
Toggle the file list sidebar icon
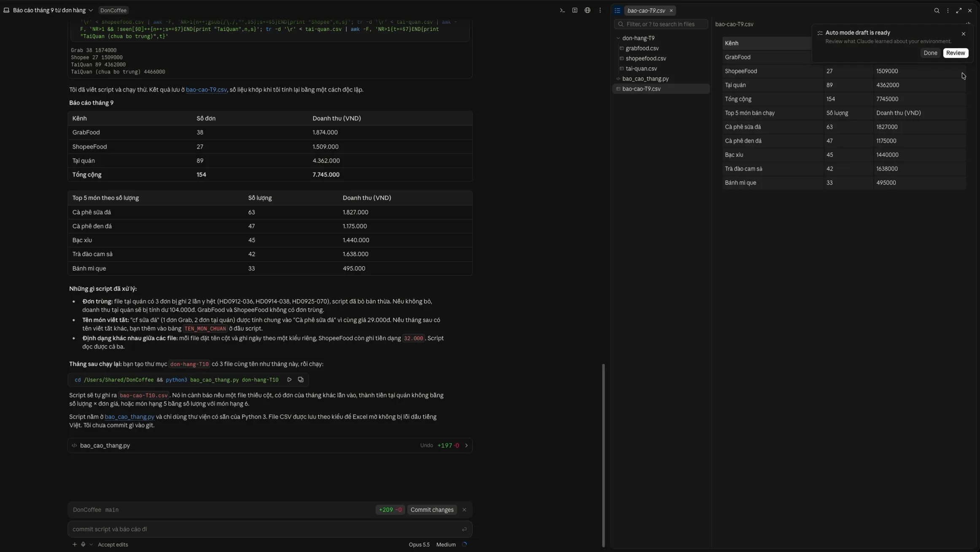click(x=617, y=11)
